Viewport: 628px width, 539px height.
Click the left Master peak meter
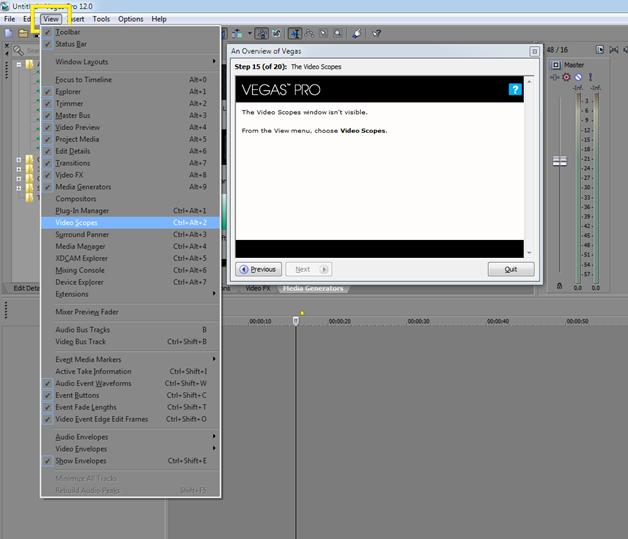[578, 188]
